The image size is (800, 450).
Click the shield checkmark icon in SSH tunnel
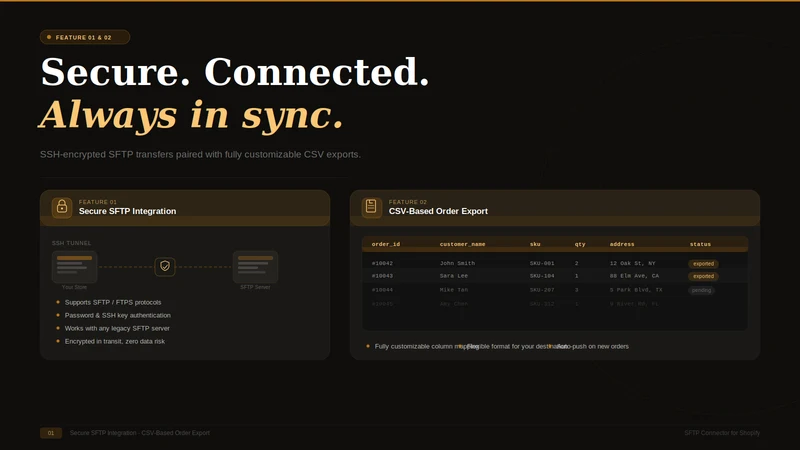pyautogui.click(x=165, y=266)
